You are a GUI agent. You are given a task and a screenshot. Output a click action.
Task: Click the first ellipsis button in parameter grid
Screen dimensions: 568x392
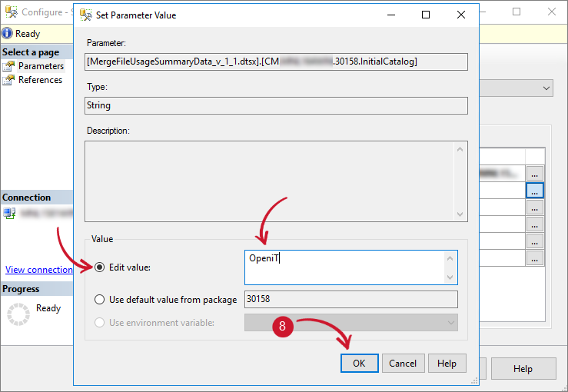coord(535,174)
